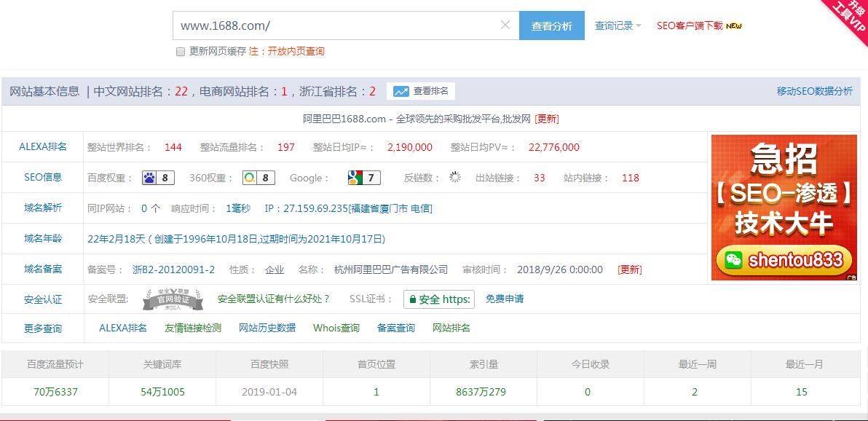
Task: Click the Baidu weight paw badge
Action: (158, 178)
